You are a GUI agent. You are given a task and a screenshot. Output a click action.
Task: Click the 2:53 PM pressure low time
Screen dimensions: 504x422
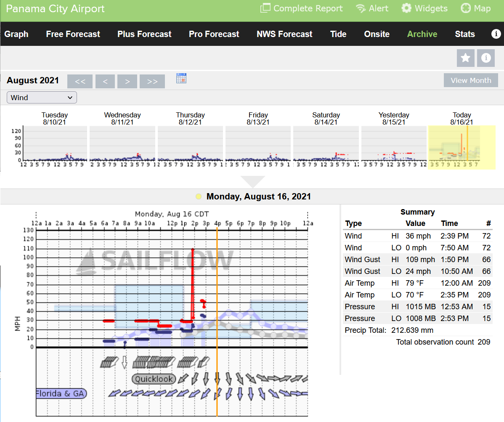tap(454, 318)
